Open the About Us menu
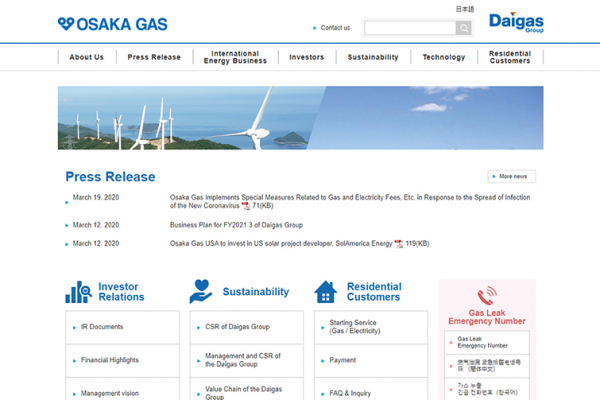600x400 pixels. pos(86,57)
